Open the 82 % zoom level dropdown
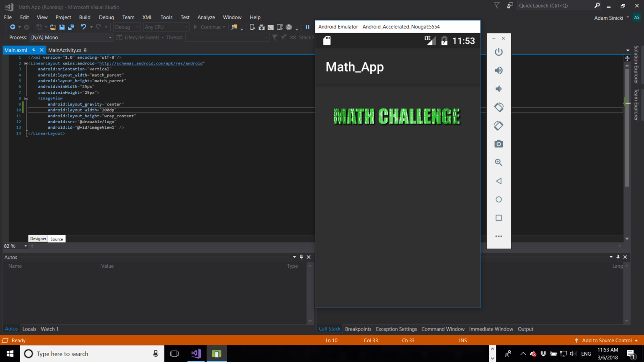The height and width of the screenshot is (362, 644). 26,246
